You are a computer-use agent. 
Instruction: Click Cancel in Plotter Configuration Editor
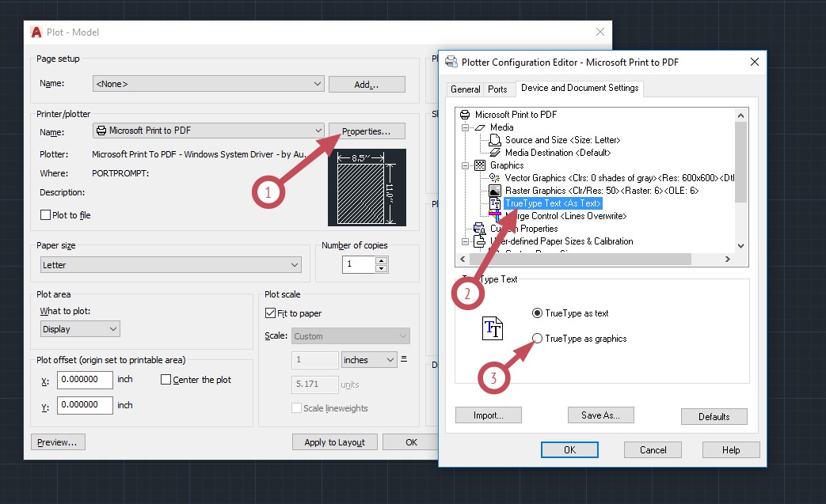(x=653, y=450)
